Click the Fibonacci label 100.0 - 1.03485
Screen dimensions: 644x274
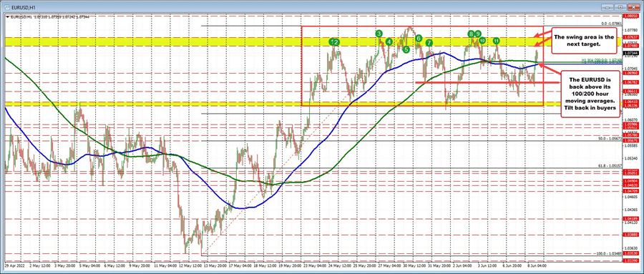[x=609, y=253]
